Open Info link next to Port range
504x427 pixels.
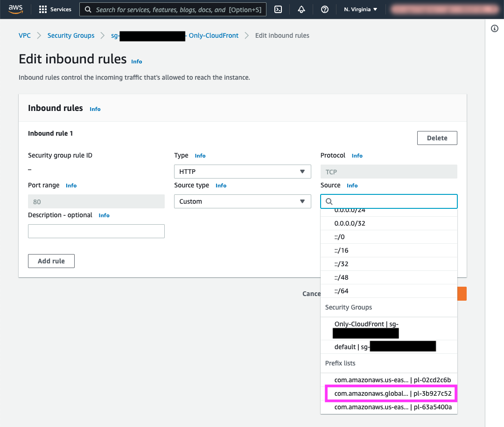click(x=71, y=186)
